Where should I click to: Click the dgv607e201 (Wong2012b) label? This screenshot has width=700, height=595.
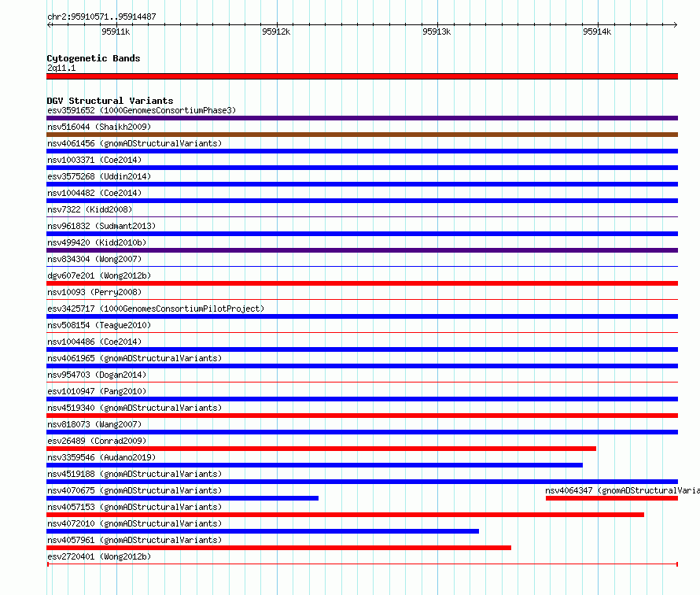pyautogui.click(x=99, y=275)
